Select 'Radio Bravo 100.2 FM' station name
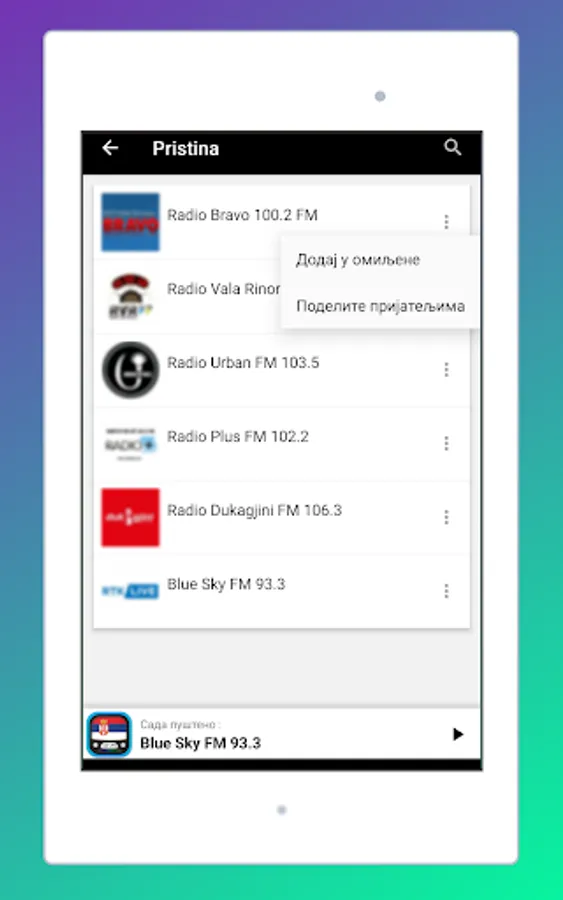 pos(242,215)
